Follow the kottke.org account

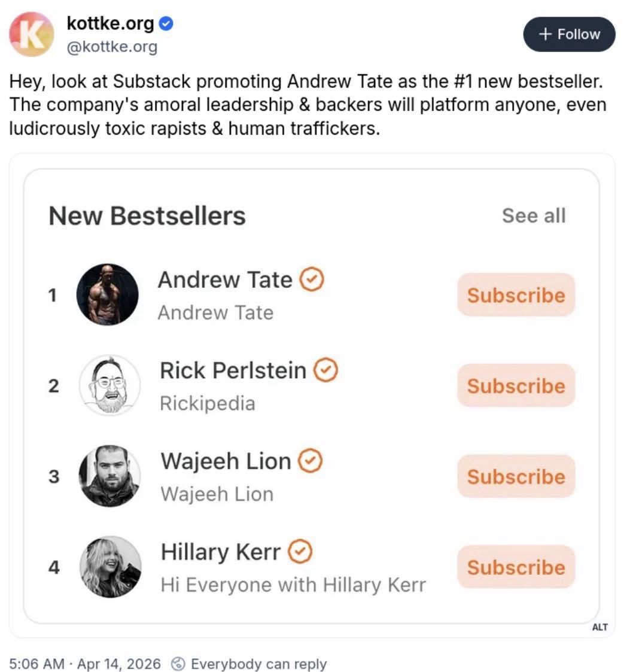[569, 34]
